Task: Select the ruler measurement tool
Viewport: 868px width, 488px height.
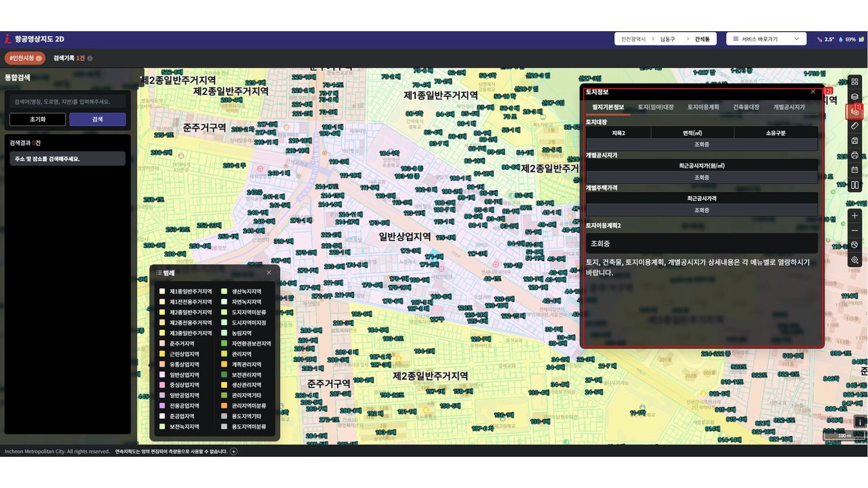Action: [x=854, y=126]
